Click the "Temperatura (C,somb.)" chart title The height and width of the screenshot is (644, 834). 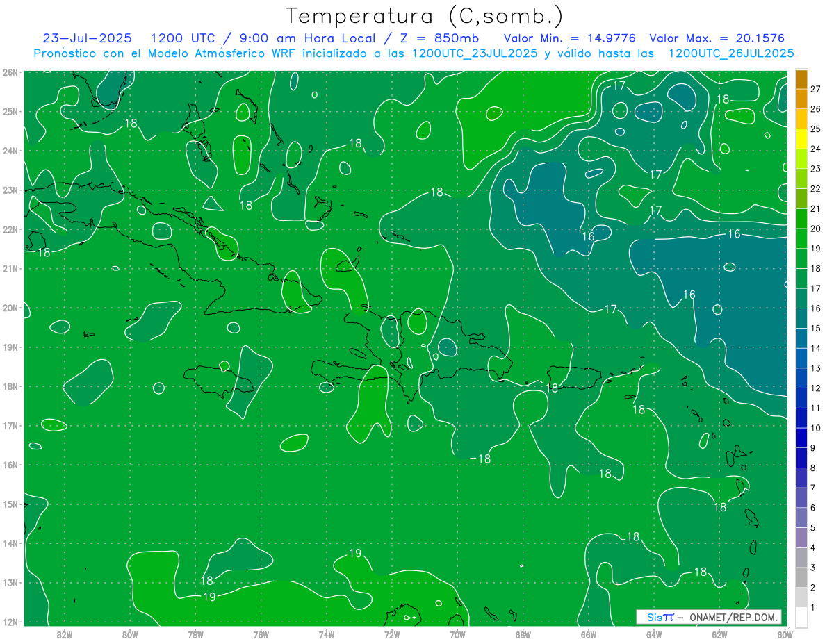425,16
